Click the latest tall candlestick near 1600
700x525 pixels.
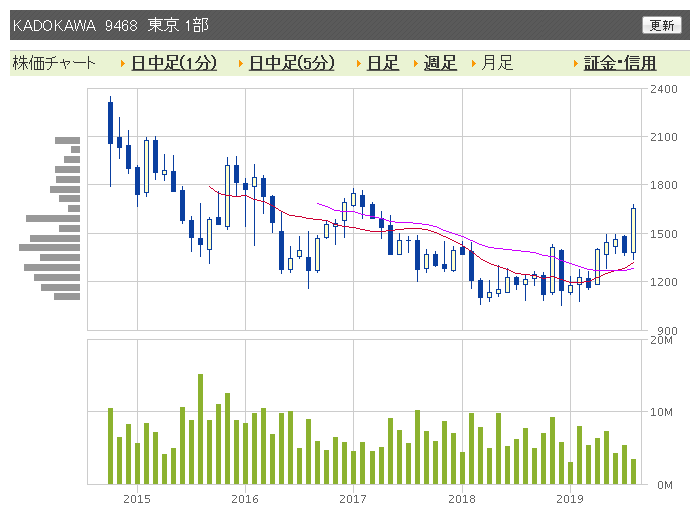coord(633,230)
